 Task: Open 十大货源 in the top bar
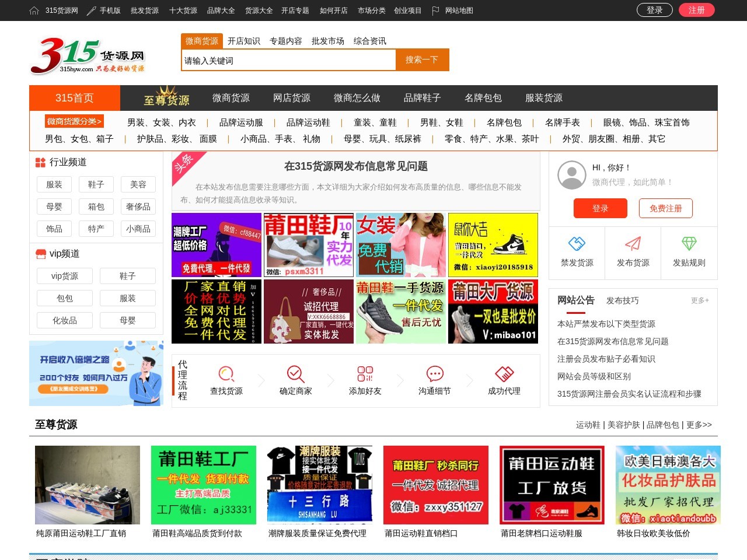[x=183, y=10]
